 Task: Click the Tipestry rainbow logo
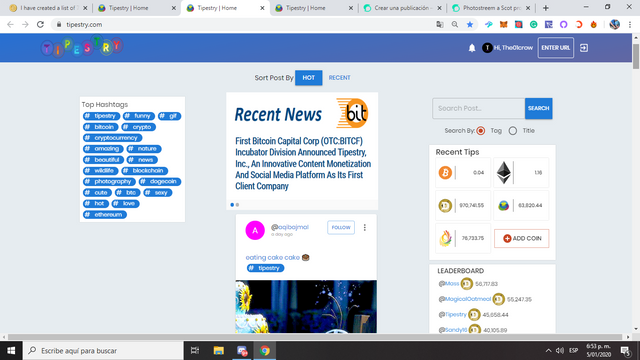pos(82,47)
